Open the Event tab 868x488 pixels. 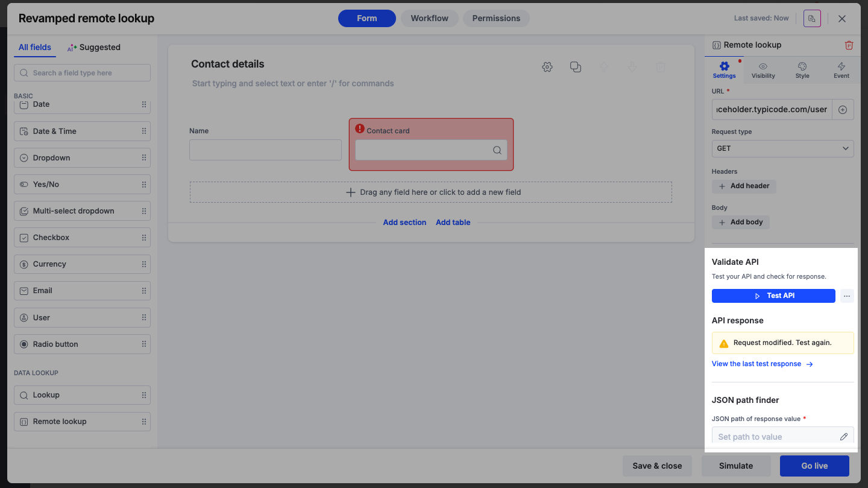pyautogui.click(x=841, y=70)
